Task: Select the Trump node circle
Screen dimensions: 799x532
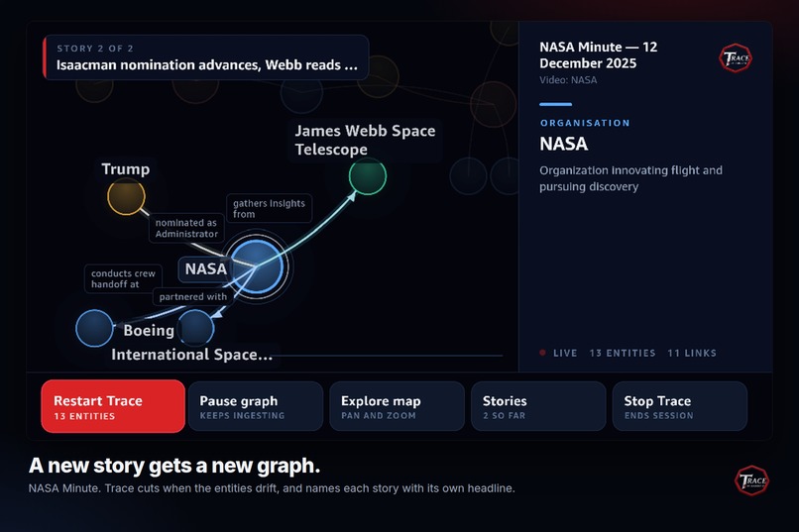Action: point(126,196)
